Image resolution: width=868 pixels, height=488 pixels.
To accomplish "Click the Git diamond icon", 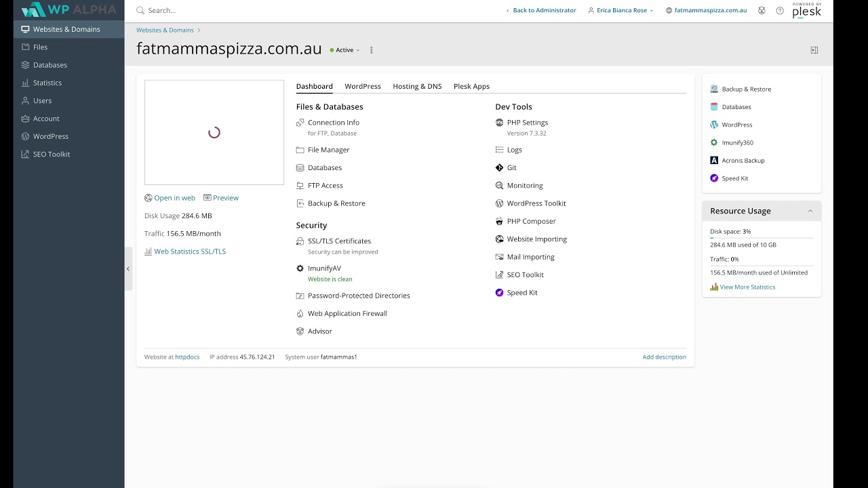I will coord(499,167).
